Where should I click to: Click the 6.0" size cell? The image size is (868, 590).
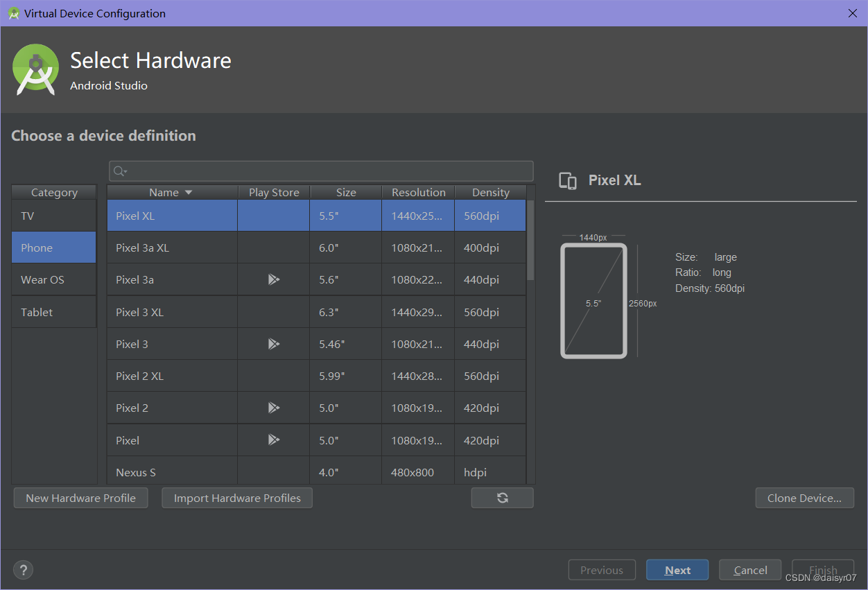tap(346, 248)
